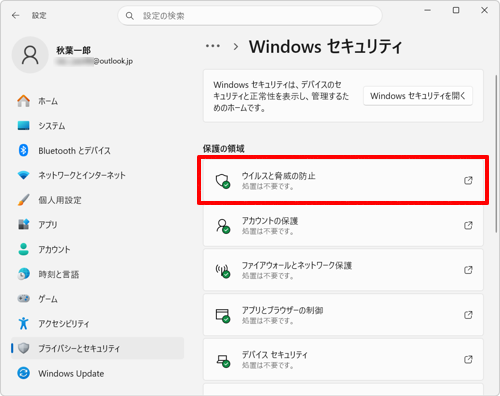Open 時刻と言語 settings
This screenshot has height=396, width=500.
pyautogui.click(x=97, y=274)
